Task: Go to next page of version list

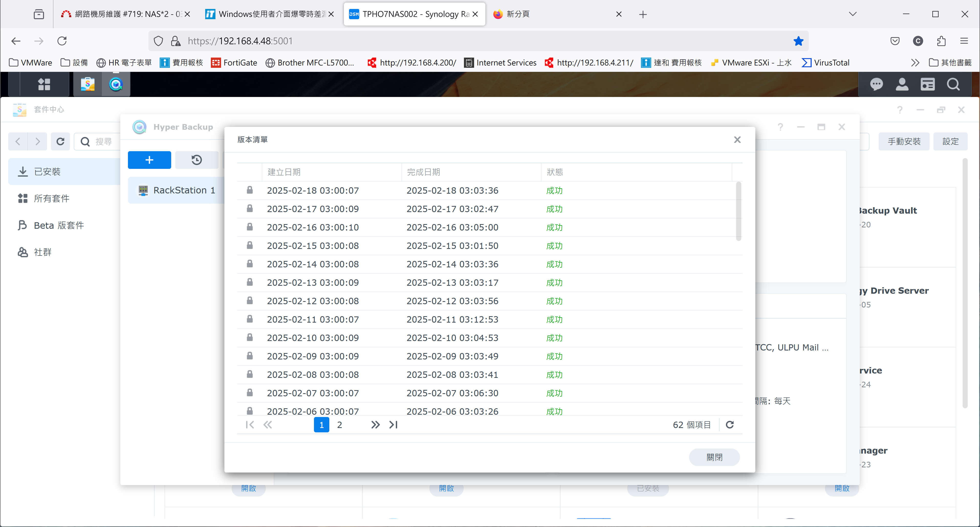Action: [x=375, y=425]
